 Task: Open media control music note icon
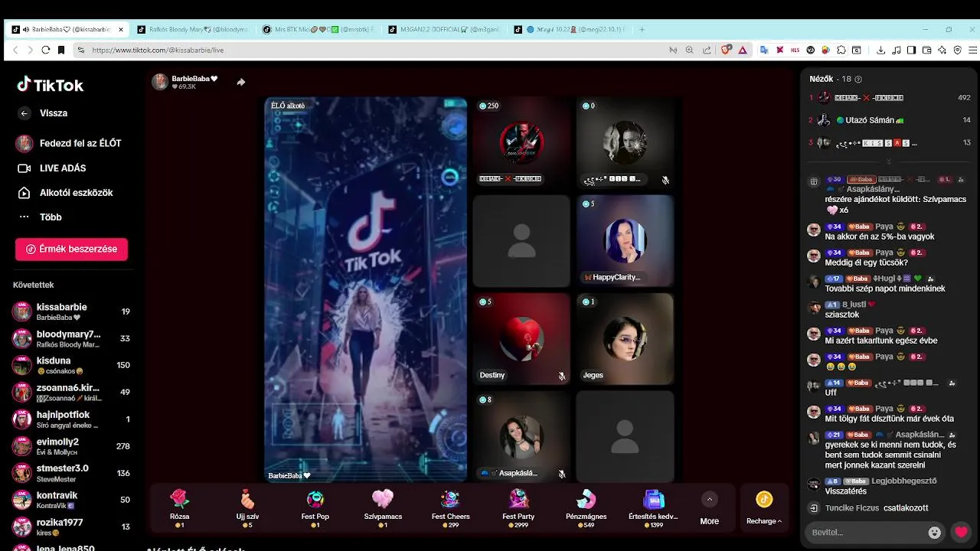[896, 50]
